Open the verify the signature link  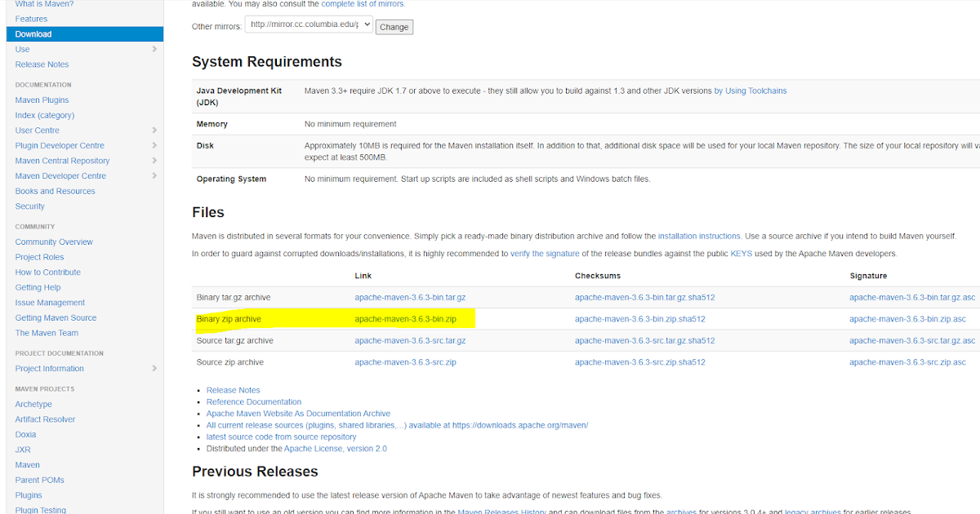pyautogui.click(x=545, y=253)
